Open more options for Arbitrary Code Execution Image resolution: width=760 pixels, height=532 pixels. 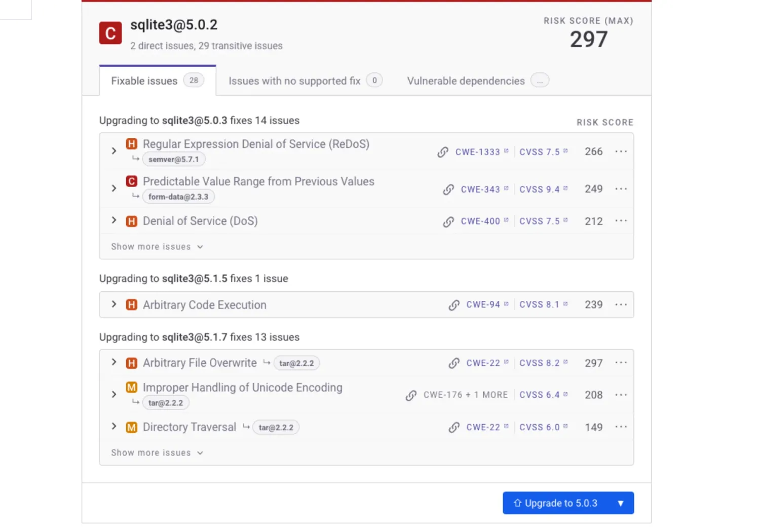click(x=621, y=305)
